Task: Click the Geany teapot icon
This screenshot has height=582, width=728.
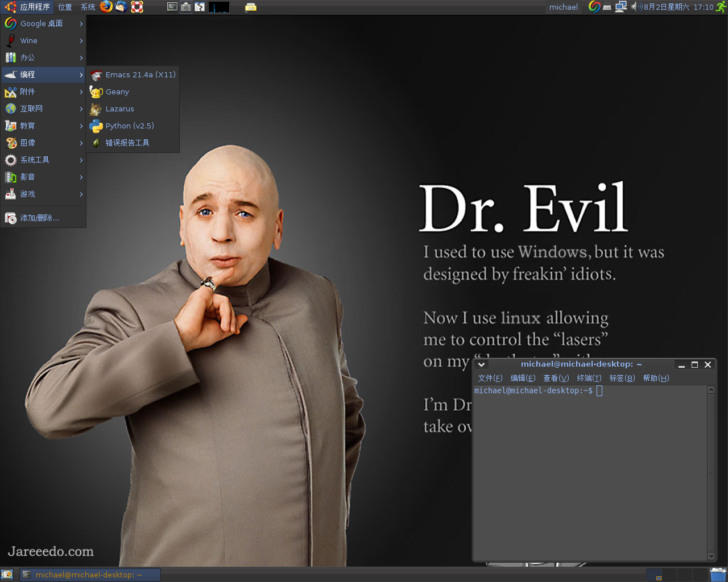Action: (96, 92)
